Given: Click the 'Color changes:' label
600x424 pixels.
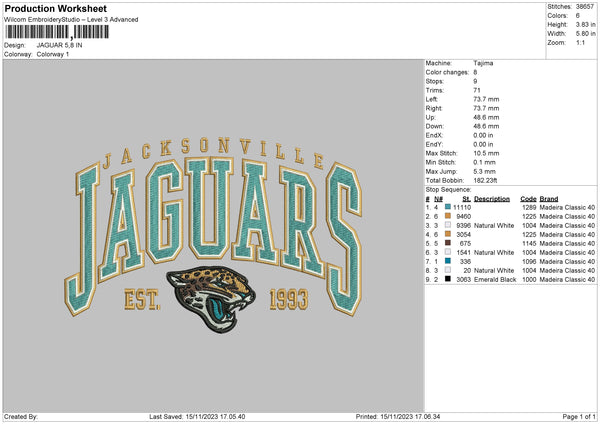Looking at the screenshot, I should [x=447, y=72].
